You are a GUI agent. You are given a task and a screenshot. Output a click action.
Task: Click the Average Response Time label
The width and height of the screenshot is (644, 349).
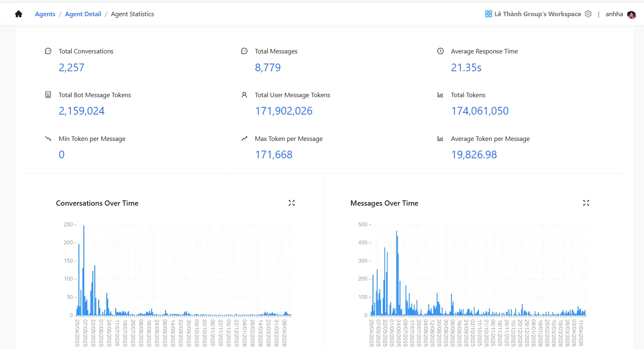484,51
